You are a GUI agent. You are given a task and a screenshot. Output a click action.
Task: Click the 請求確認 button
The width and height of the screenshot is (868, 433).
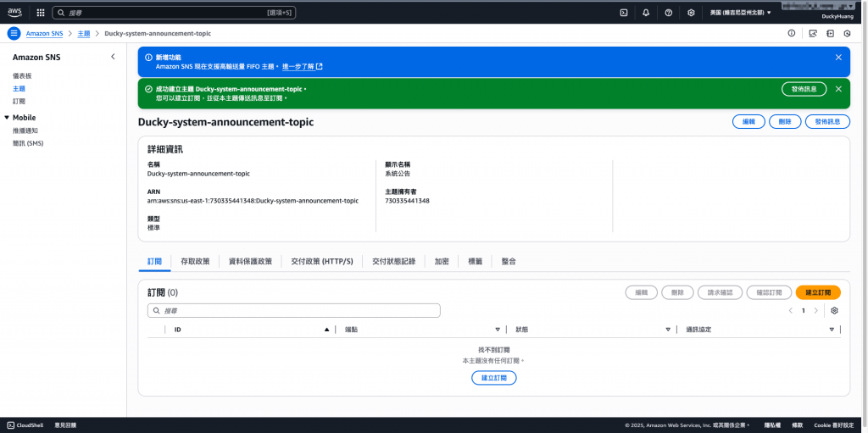(720, 292)
